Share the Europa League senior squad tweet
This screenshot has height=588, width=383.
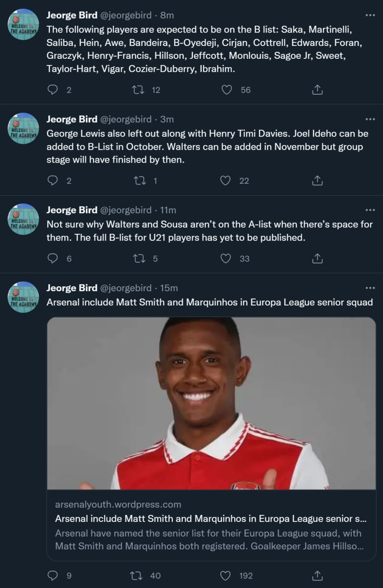pos(317,575)
